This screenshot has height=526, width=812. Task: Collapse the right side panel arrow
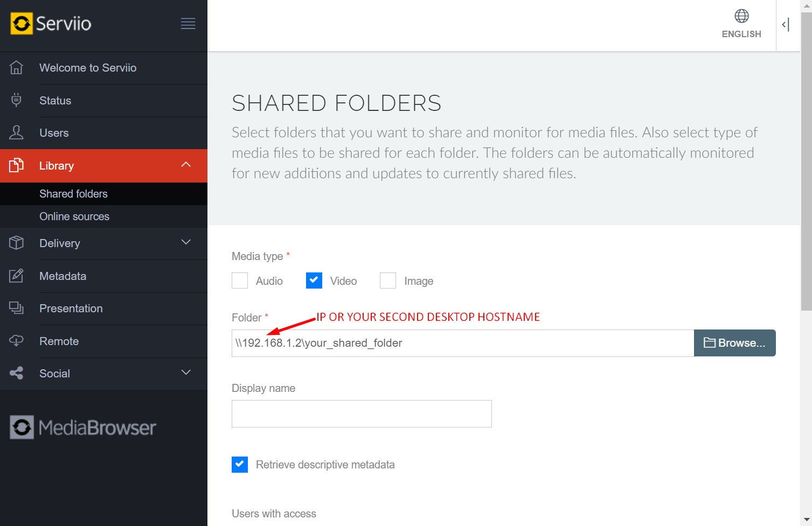[786, 25]
